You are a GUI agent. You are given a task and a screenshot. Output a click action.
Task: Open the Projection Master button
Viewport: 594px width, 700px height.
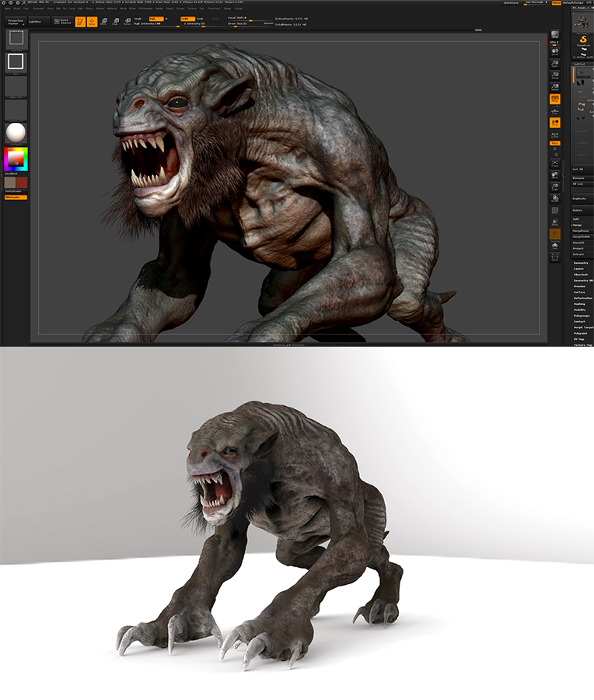(16, 22)
